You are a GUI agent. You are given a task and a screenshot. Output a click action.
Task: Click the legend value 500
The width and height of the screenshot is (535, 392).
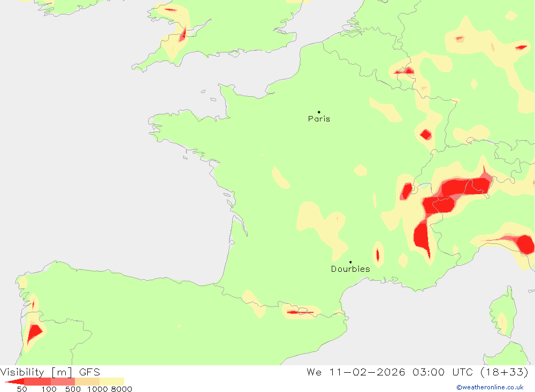73,389
